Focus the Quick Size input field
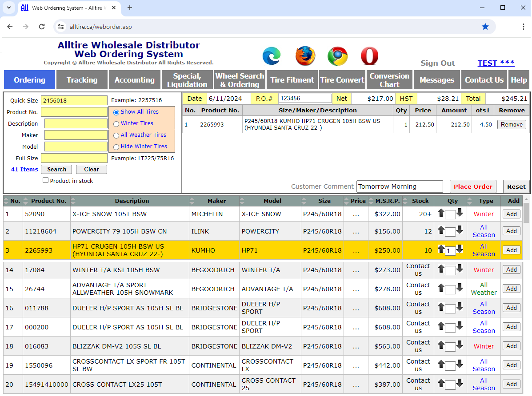Viewport: 532px width, 396px height. (74, 100)
